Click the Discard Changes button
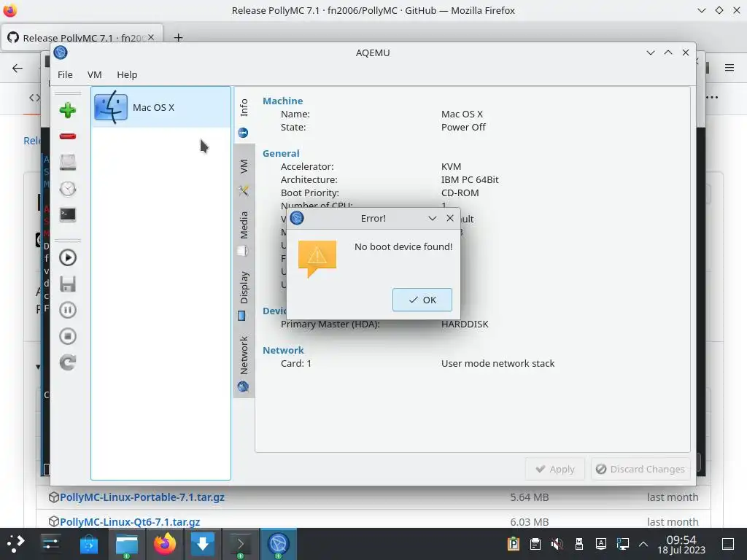The height and width of the screenshot is (560, 747). click(640, 469)
